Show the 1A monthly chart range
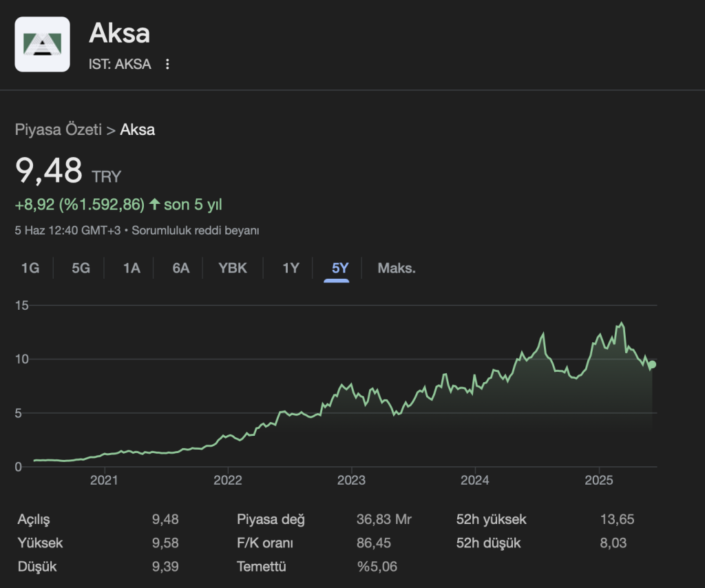705x588 pixels. [x=131, y=268]
